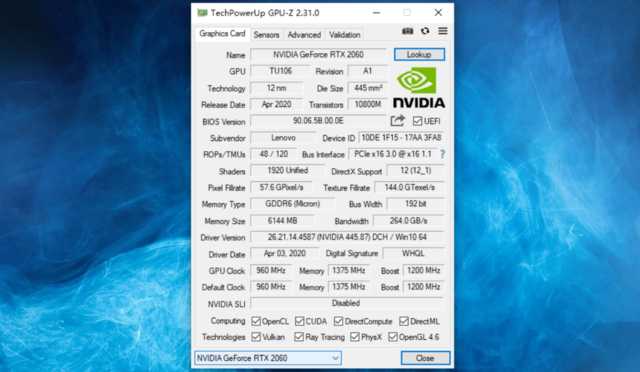640x372 pixels.
Task: Click the DirectX Support value 12 (12_1)
Action: tap(416, 171)
